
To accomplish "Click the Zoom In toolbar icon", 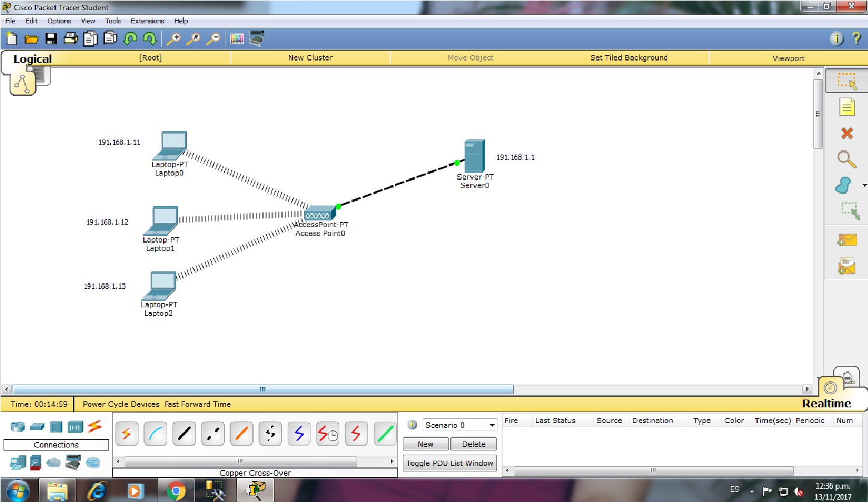I will tap(175, 38).
